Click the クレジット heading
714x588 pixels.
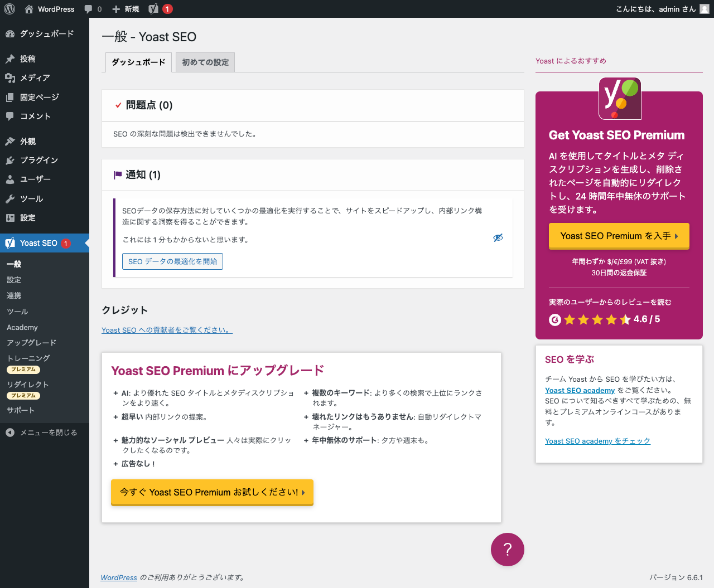125,310
